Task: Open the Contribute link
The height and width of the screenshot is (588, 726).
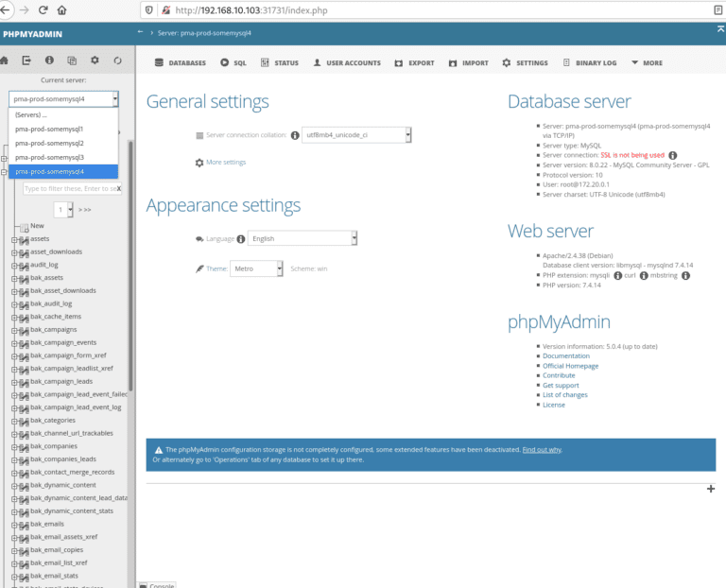Action: pos(559,375)
